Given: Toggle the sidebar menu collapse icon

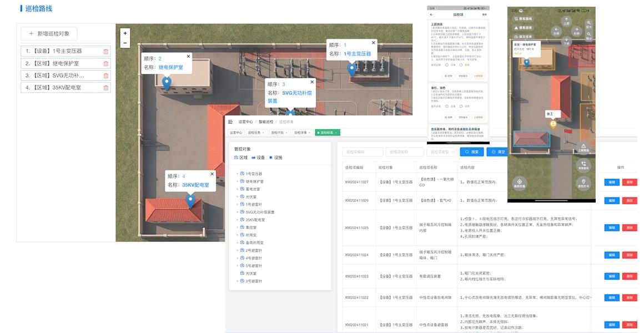Looking at the screenshot, I should tap(230, 122).
